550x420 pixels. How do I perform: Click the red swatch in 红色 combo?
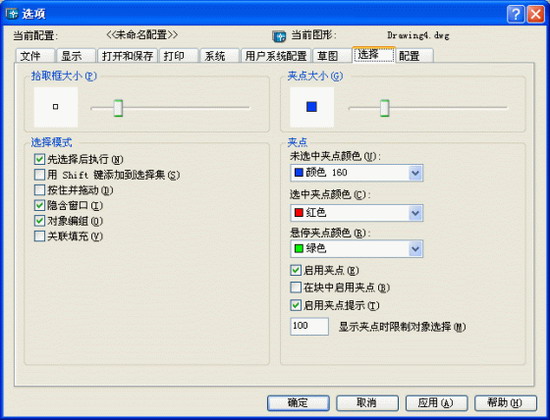point(299,213)
